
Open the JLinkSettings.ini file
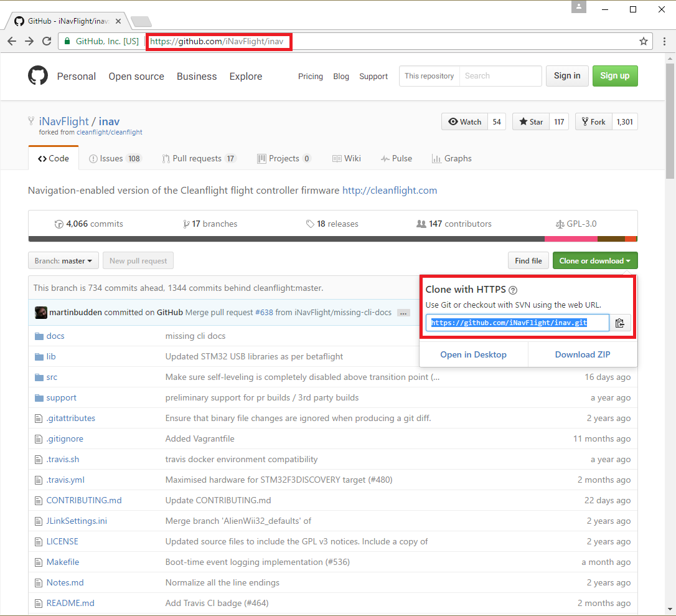[77, 521]
